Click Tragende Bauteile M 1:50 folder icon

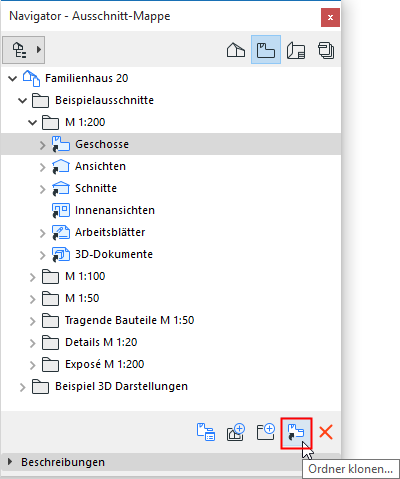[x=51, y=321]
